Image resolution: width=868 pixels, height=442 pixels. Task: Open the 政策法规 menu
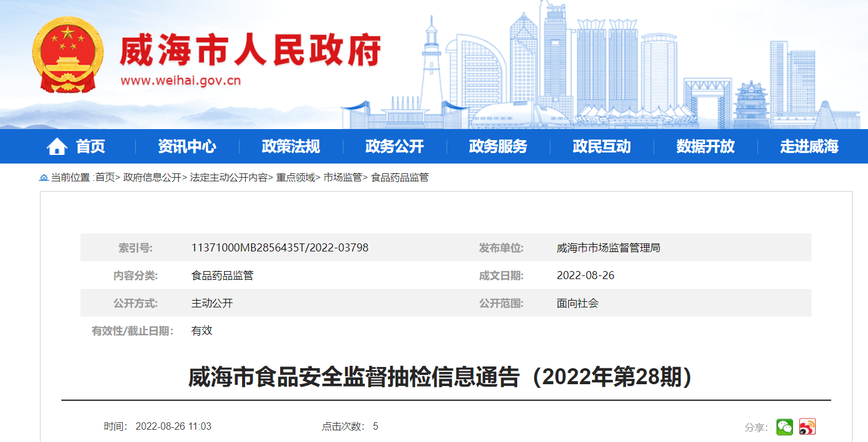tap(291, 146)
